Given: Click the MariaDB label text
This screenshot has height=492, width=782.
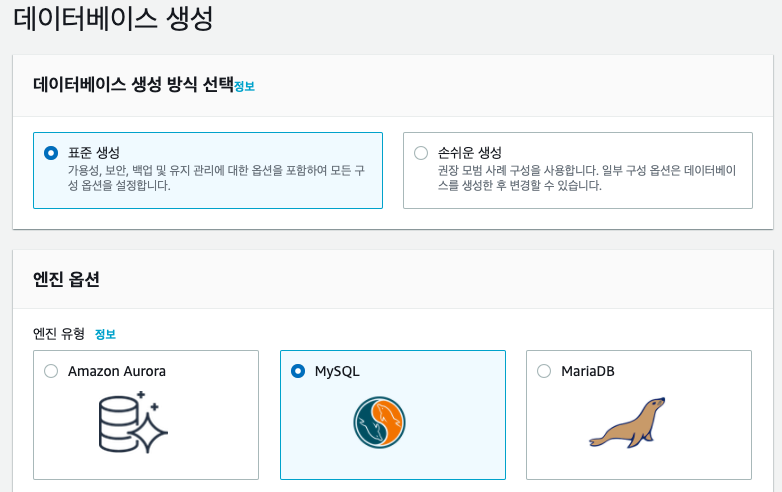Looking at the screenshot, I should (587, 371).
